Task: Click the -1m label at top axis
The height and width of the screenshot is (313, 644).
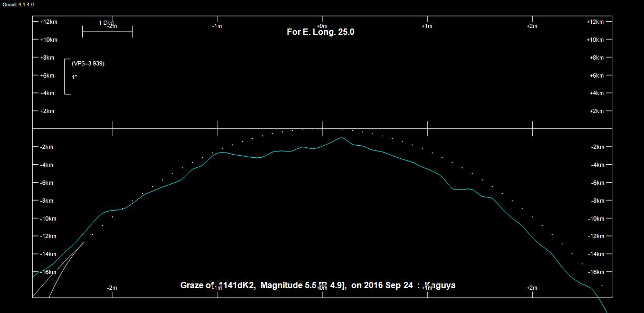Action: pyautogui.click(x=217, y=26)
